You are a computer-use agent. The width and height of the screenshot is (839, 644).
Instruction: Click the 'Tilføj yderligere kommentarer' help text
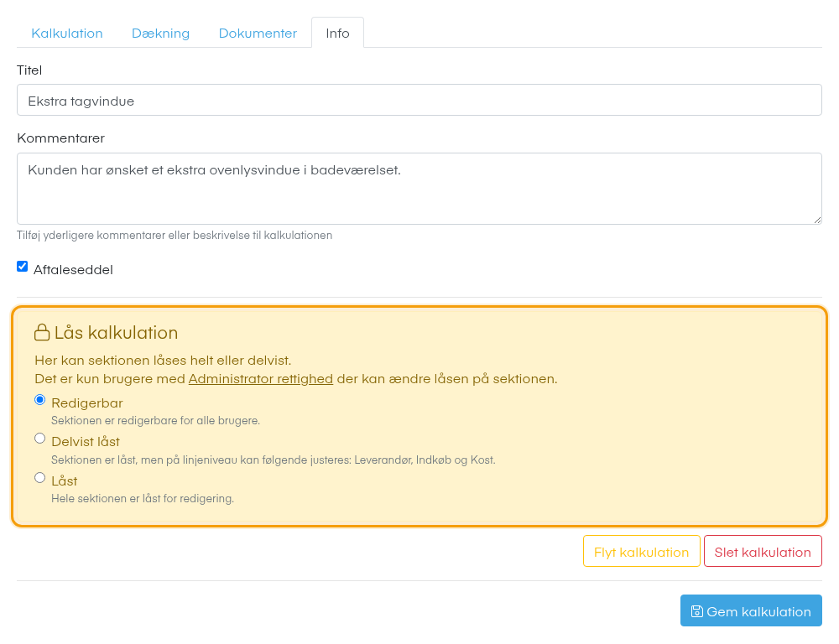pyautogui.click(x=175, y=236)
